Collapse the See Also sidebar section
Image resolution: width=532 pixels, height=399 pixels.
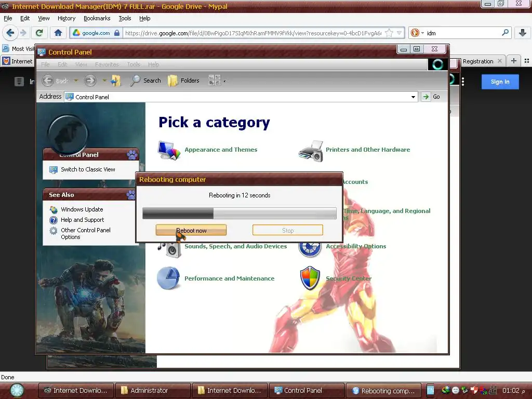pyautogui.click(x=131, y=195)
